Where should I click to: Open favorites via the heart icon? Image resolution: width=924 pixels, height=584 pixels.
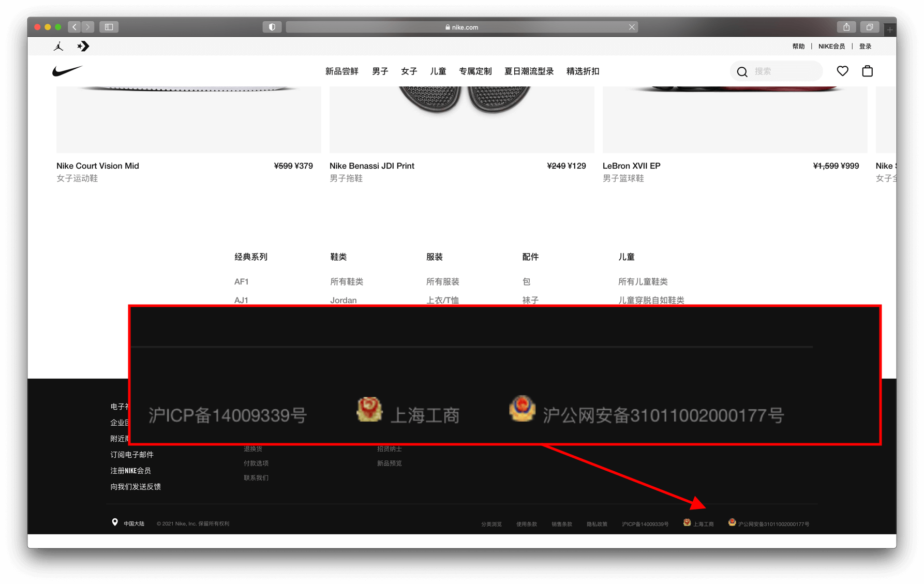(842, 71)
